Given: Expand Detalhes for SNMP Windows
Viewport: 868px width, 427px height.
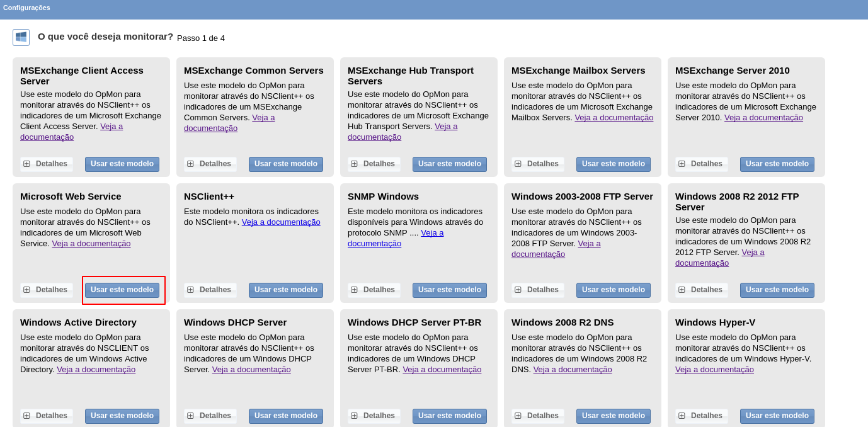Looking at the screenshot, I should [374, 290].
